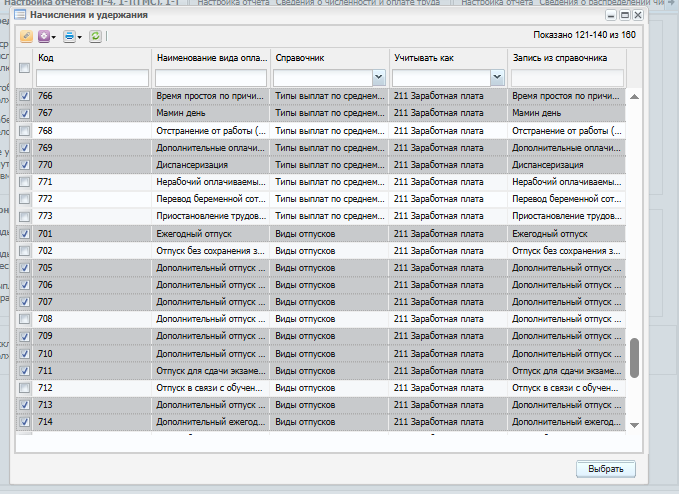679x494 pixels.
Task: Sort by the Справочник column header
Action: [x=330, y=58]
